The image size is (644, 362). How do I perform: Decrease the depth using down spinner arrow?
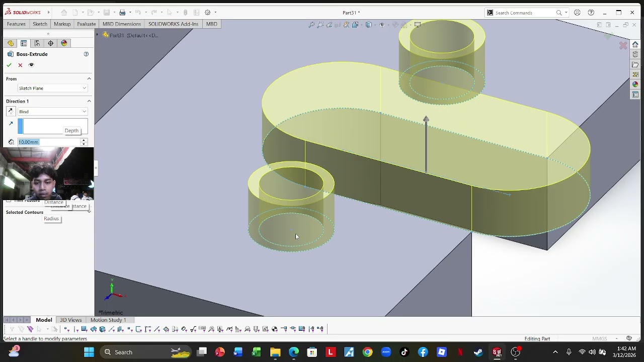84,144
